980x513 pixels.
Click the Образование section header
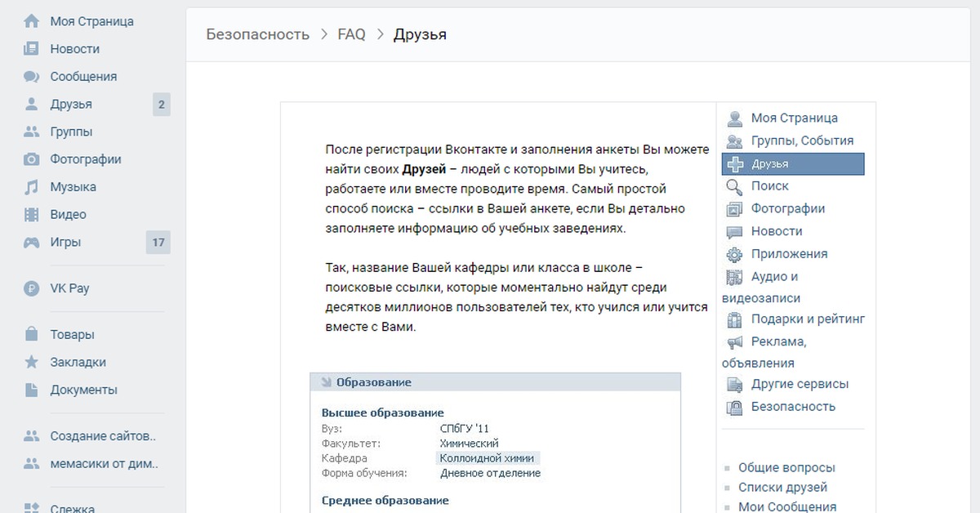coord(495,382)
